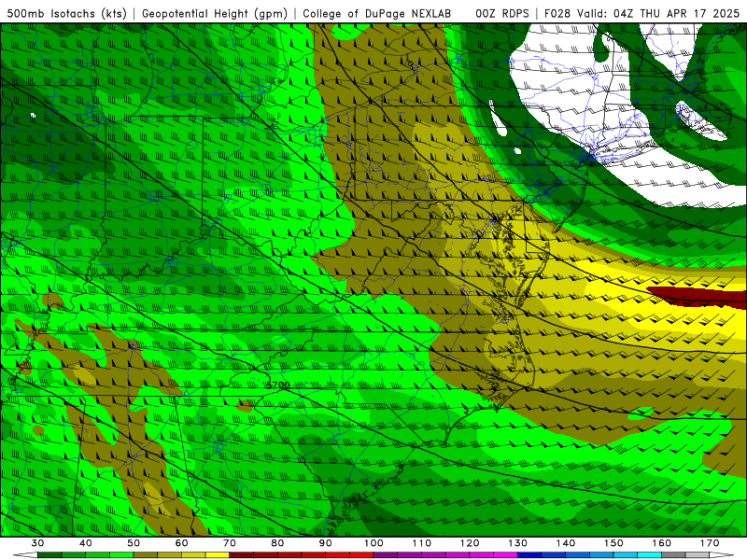This screenshot has width=747, height=560.
Task: Click the 50 value on color scale
Action: tap(134, 543)
